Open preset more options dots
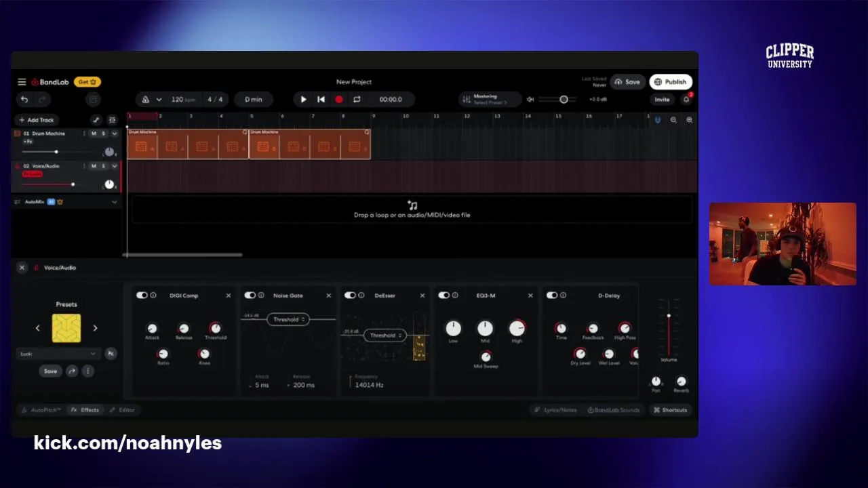Screen dimensions: 868x488 87,371
